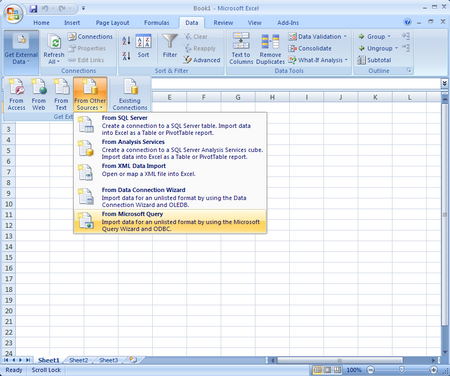The width and height of the screenshot is (450, 376).
Task: Click the Group rows command
Action: 372,37
